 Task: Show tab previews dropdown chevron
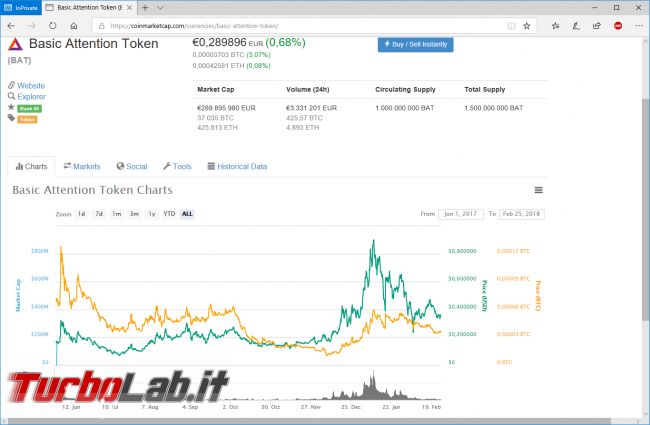tap(160, 7)
